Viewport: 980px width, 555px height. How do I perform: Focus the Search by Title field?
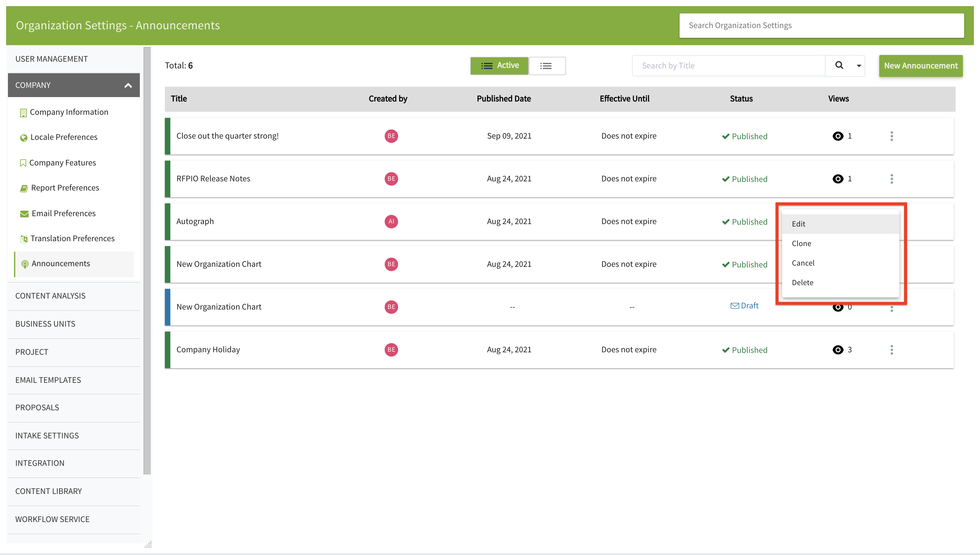point(728,66)
